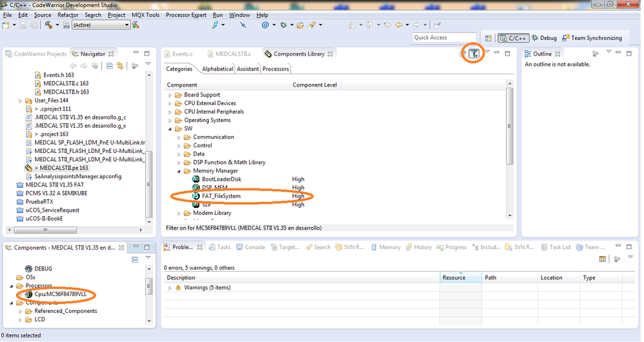Open the MQX Tools menu

coord(145,15)
